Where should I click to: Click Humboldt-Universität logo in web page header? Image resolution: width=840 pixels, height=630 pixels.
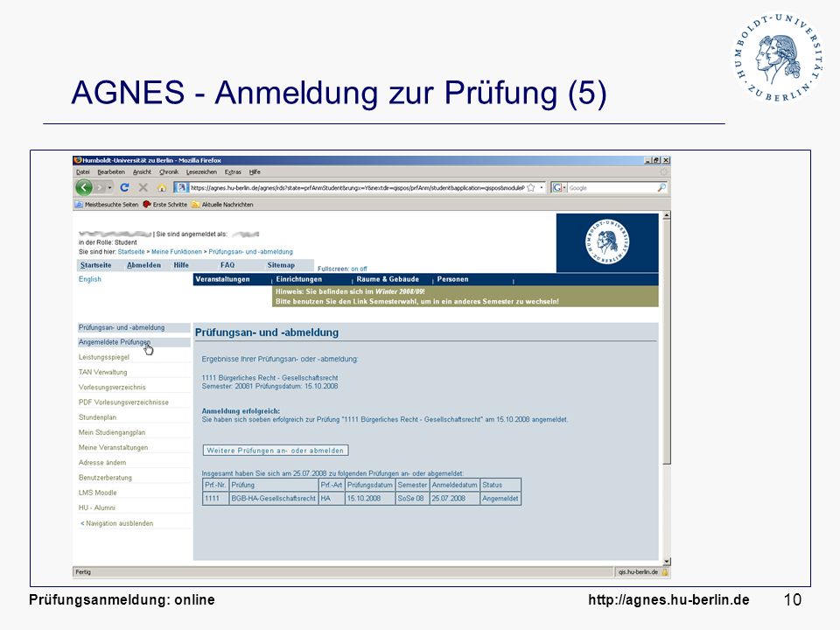[607, 241]
